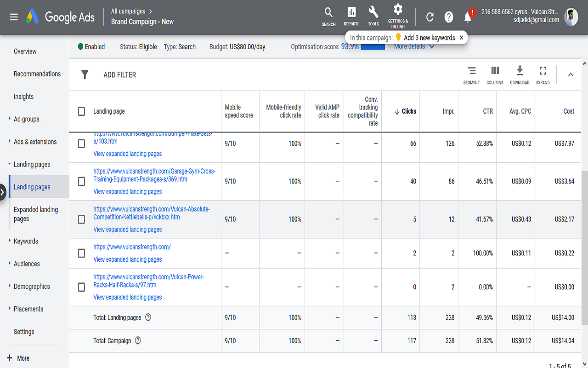Screen dimensions: 588x368
Task: Open Overview page
Action: tap(25, 51)
